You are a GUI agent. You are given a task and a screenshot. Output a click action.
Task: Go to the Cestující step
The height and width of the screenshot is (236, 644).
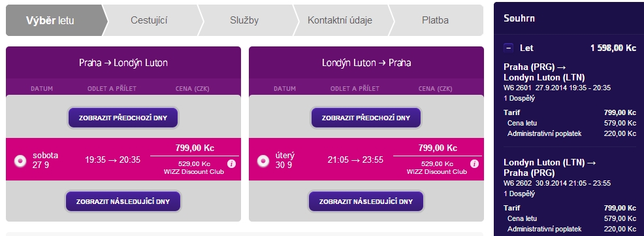pyautogui.click(x=149, y=20)
